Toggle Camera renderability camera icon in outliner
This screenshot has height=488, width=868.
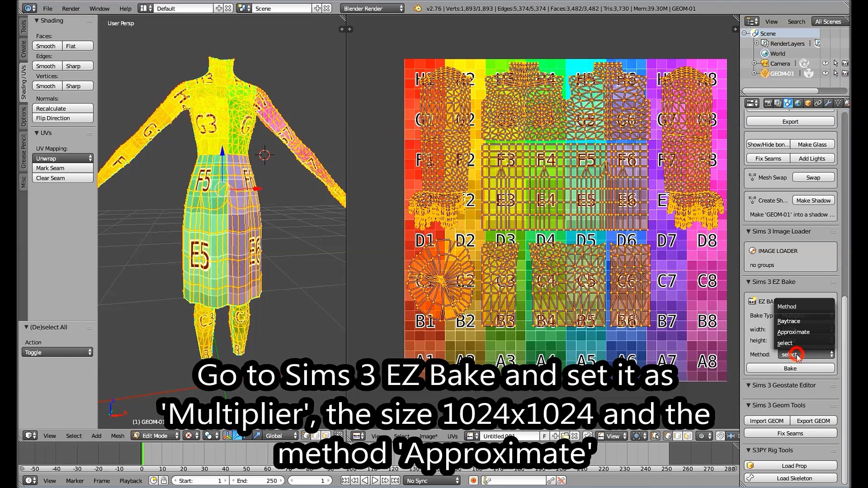click(845, 63)
